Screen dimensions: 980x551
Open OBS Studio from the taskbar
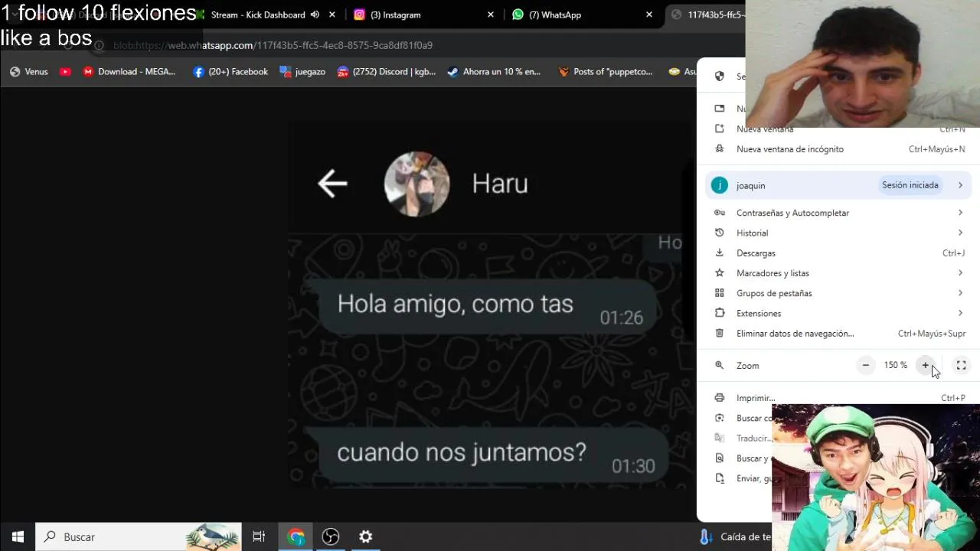click(331, 536)
